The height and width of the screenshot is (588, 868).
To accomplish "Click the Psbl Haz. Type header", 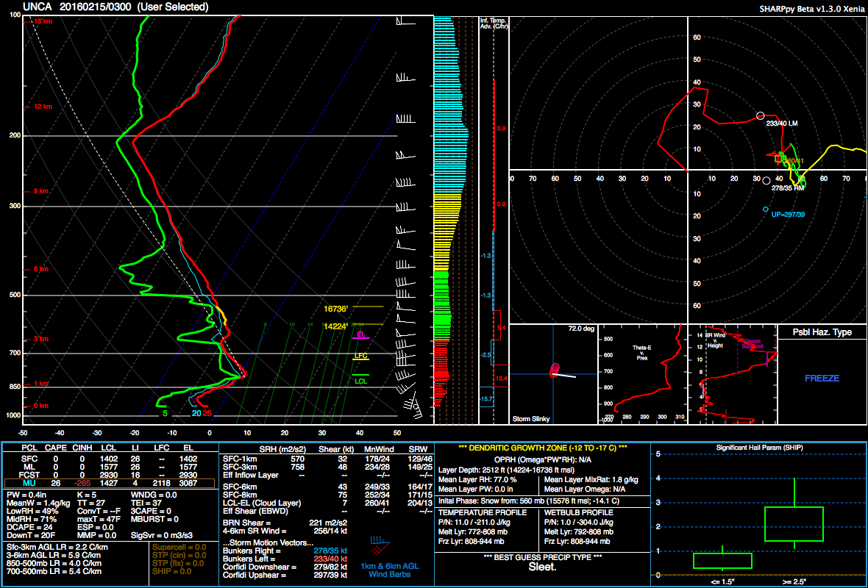I will coord(822,332).
